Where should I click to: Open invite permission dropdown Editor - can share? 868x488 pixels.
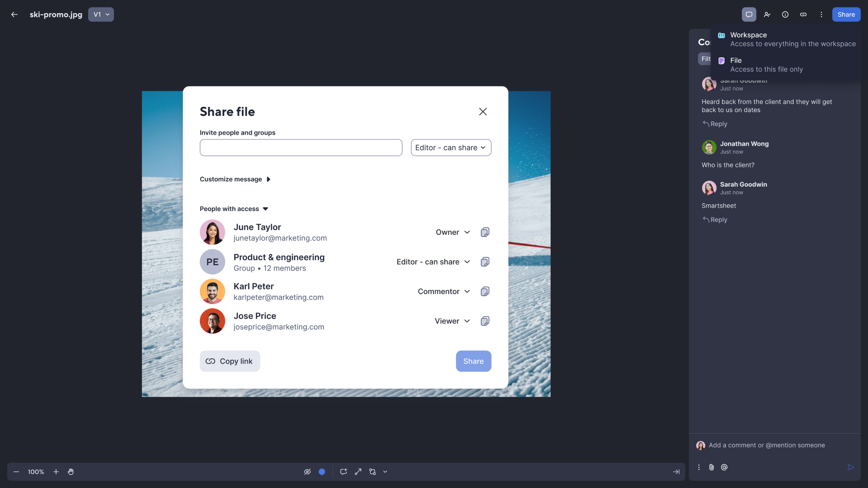pos(451,147)
